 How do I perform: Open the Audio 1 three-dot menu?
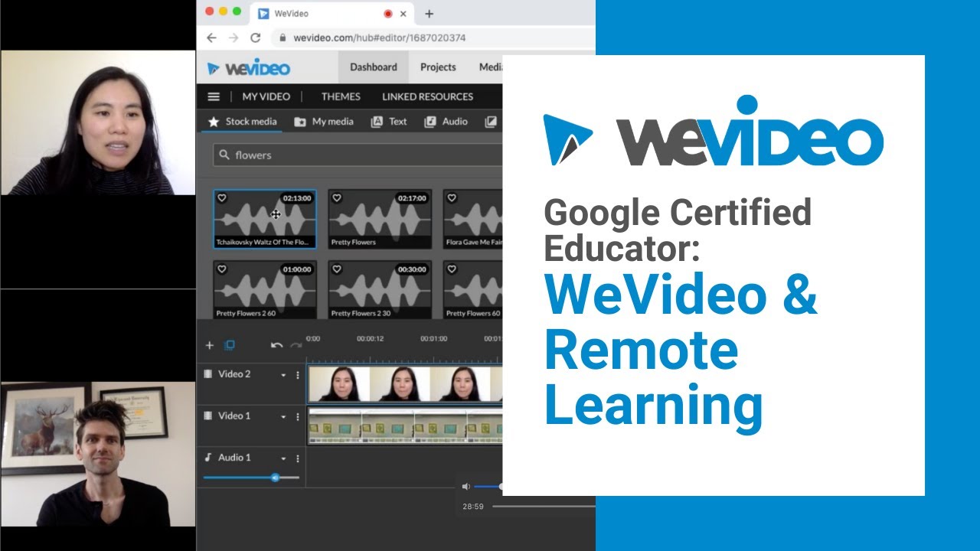pos(298,458)
